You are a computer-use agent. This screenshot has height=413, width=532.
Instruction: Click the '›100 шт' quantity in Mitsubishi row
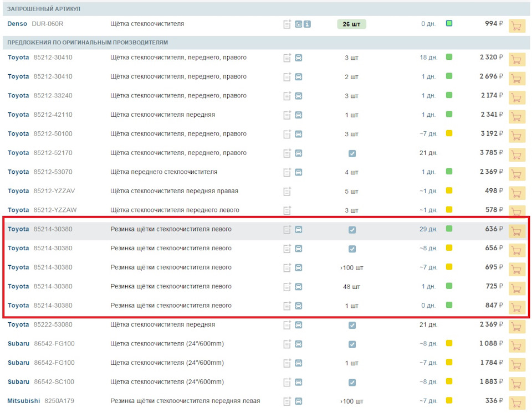point(351,401)
